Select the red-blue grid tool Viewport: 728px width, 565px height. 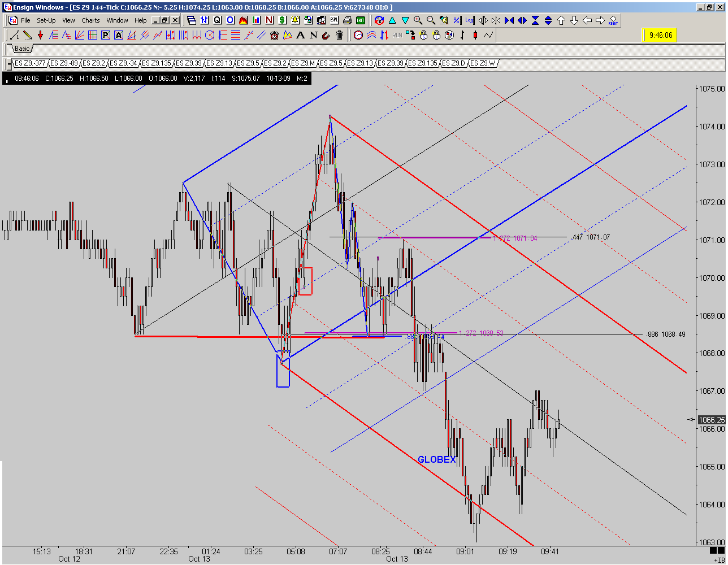coord(93,35)
